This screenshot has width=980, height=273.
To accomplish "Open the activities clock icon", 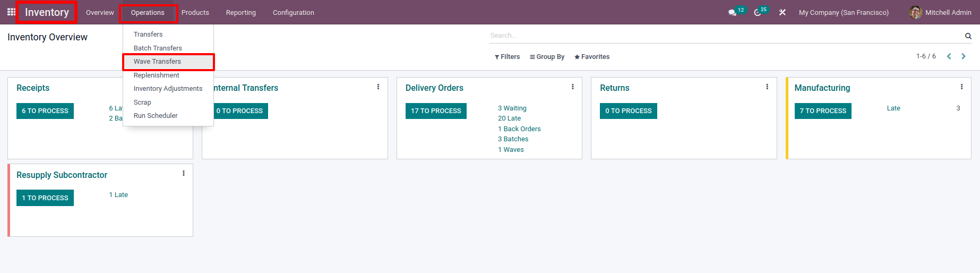I will click(757, 12).
